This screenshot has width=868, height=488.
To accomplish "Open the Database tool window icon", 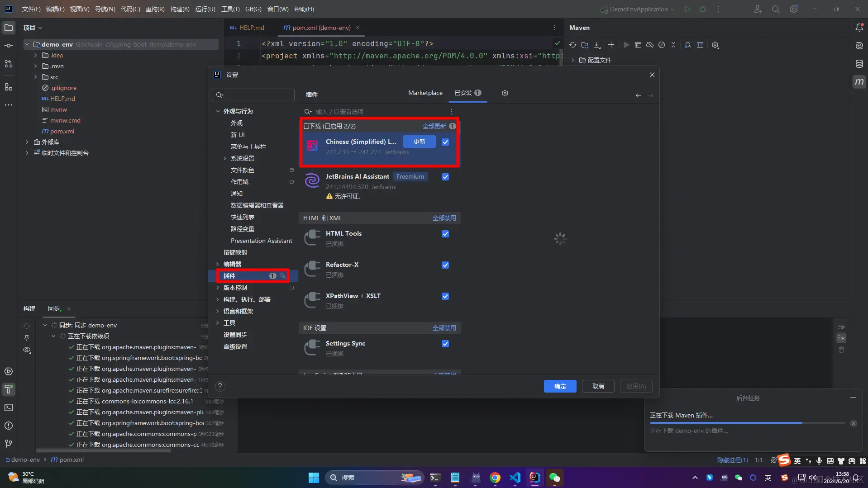I will (859, 64).
